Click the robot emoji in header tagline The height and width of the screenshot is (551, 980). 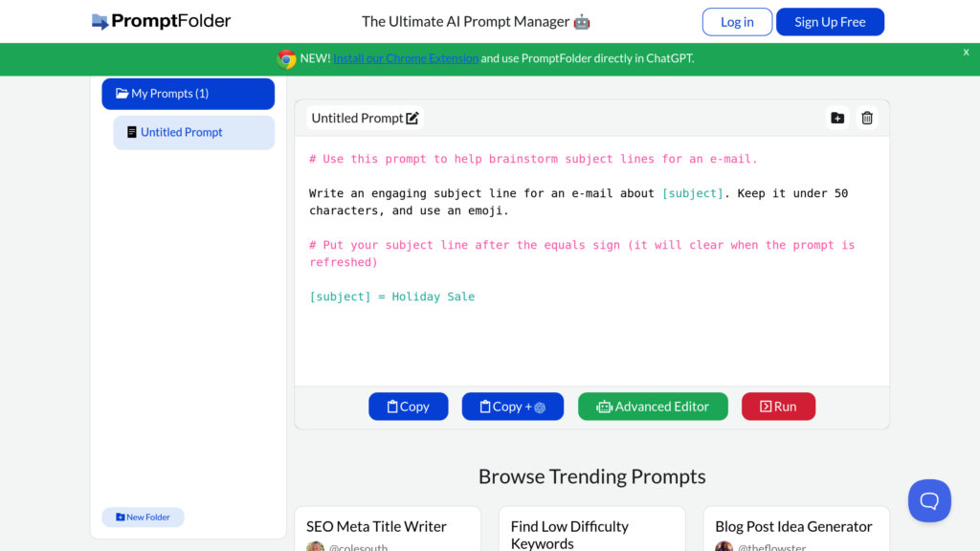pos(582,21)
